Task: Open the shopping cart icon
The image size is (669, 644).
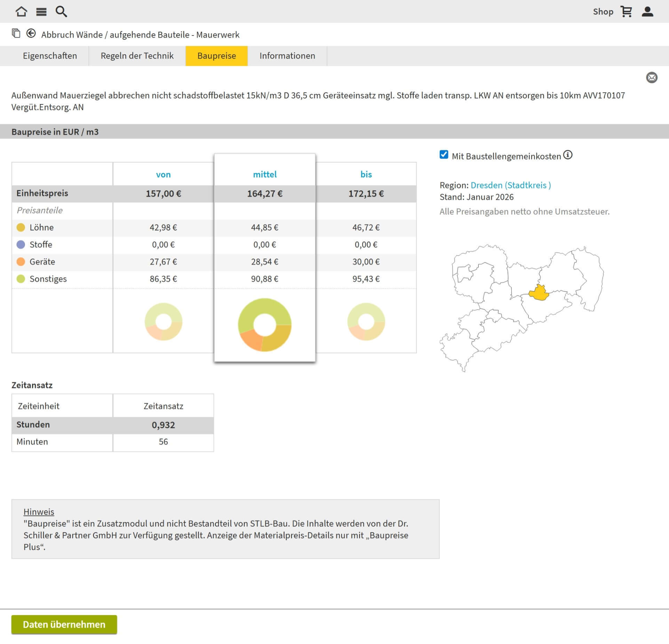Action: point(626,11)
